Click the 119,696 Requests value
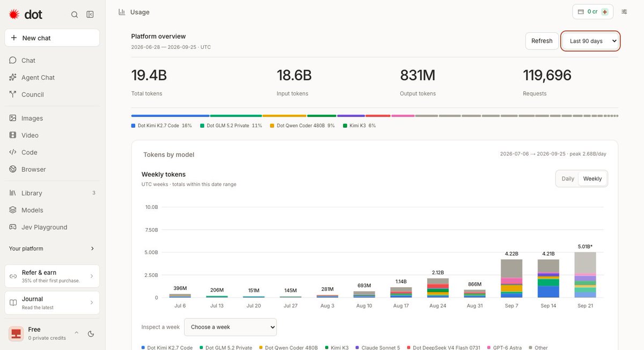The height and width of the screenshot is (350, 644). click(x=547, y=75)
